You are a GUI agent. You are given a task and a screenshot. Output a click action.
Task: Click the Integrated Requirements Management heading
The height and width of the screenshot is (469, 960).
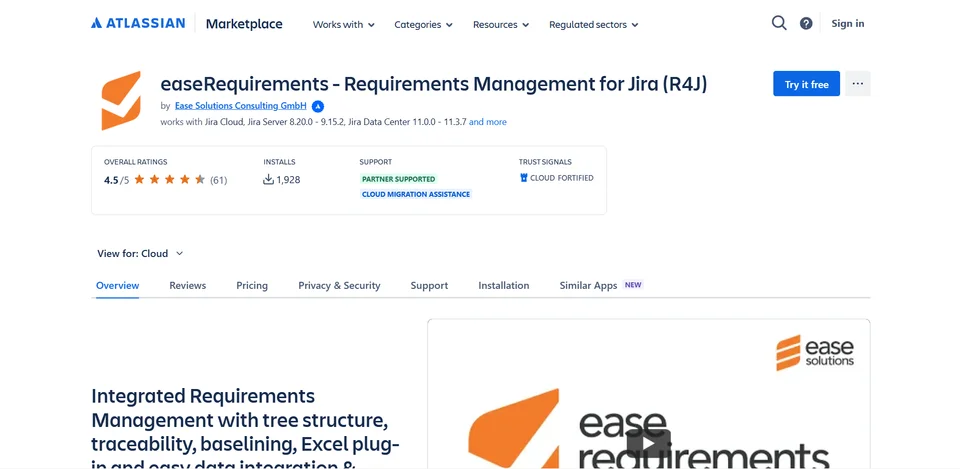pos(245,429)
